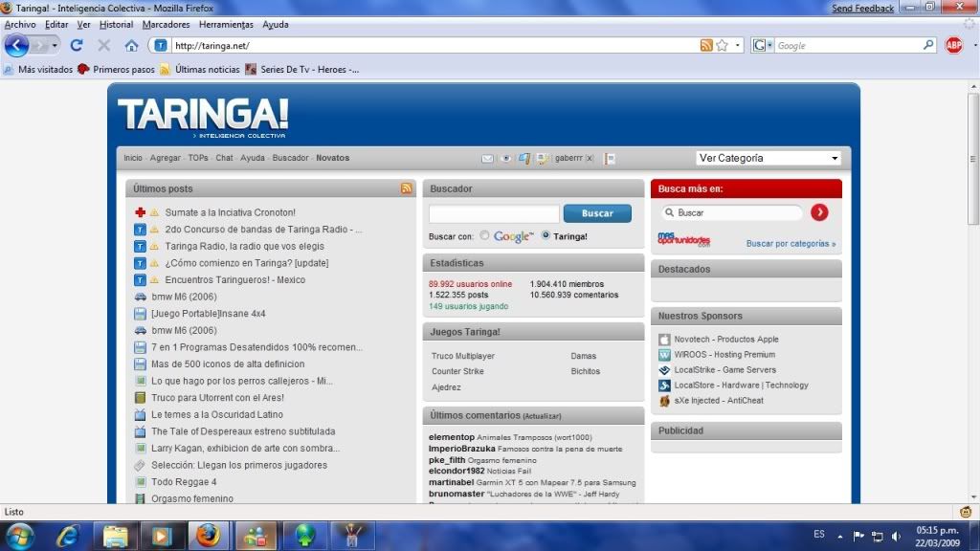
Task: Click the blue Buscar button
Action: pos(597,213)
